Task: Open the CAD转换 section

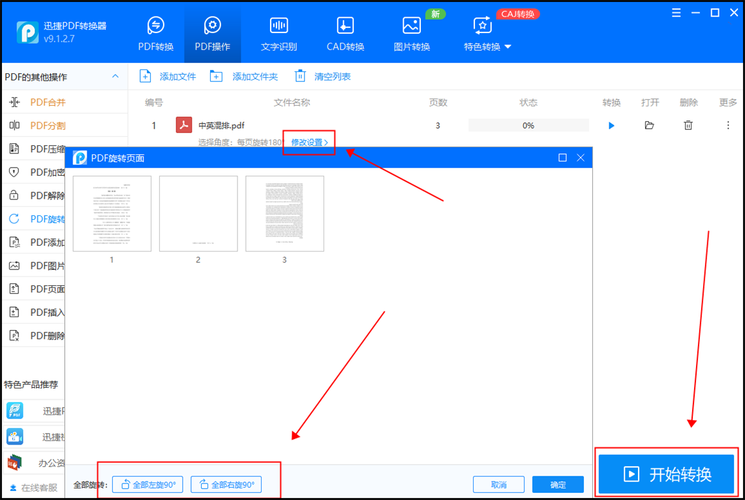Action: (x=344, y=34)
